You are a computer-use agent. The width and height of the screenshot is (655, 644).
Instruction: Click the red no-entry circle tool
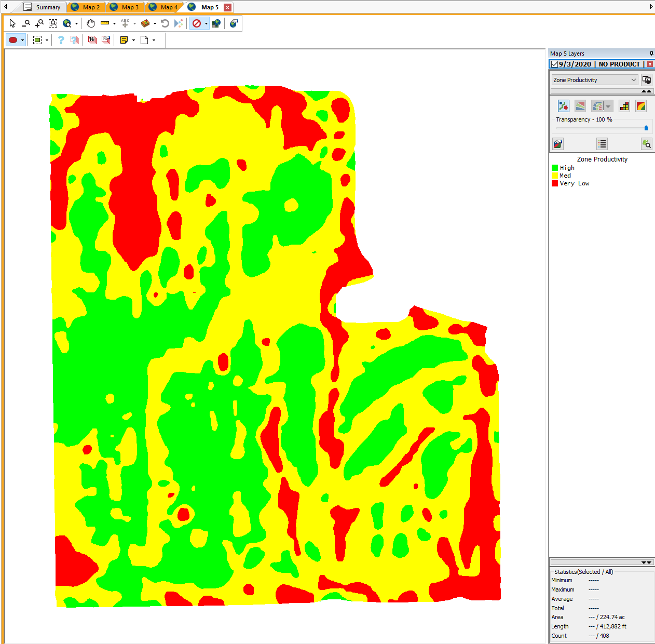coord(197,23)
